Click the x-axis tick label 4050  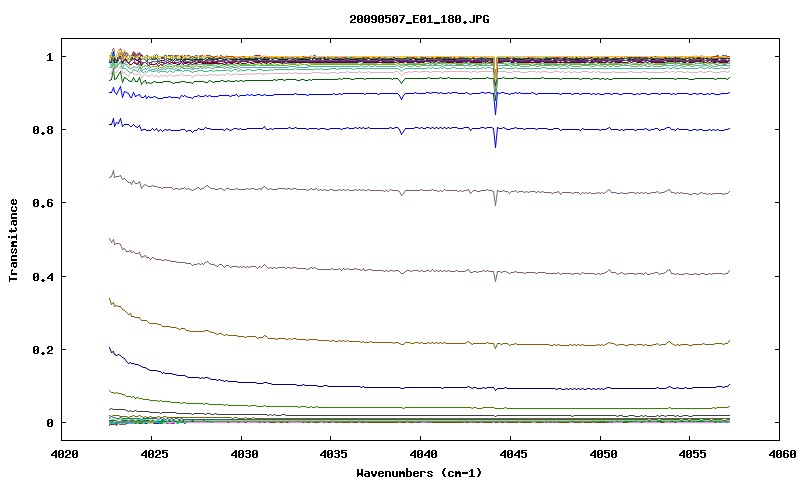[x=601, y=454]
